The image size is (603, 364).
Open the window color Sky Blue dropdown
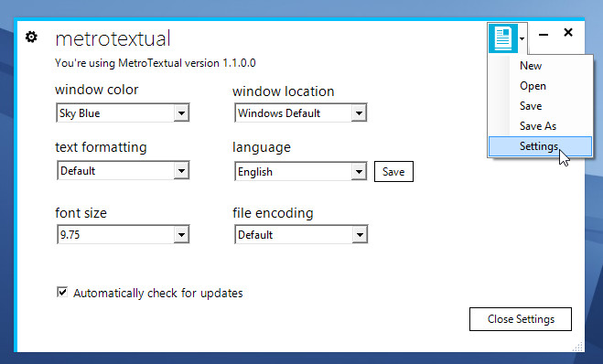point(123,112)
